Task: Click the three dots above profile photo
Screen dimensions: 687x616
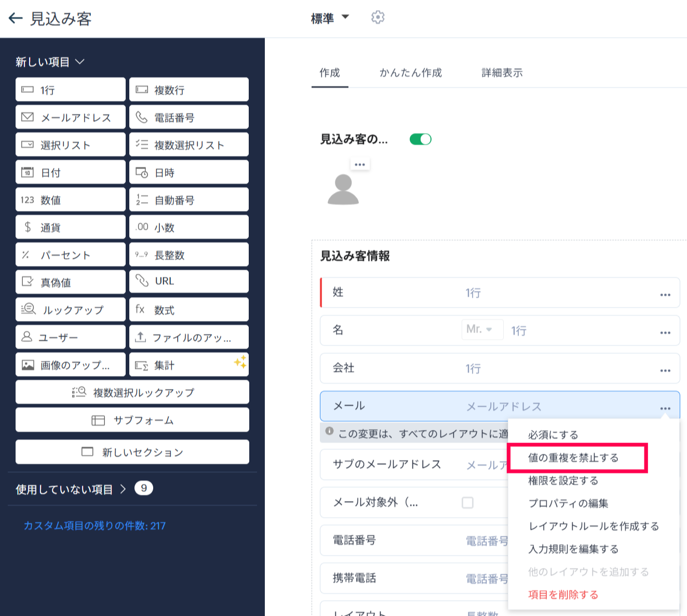Action: coord(360,165)
